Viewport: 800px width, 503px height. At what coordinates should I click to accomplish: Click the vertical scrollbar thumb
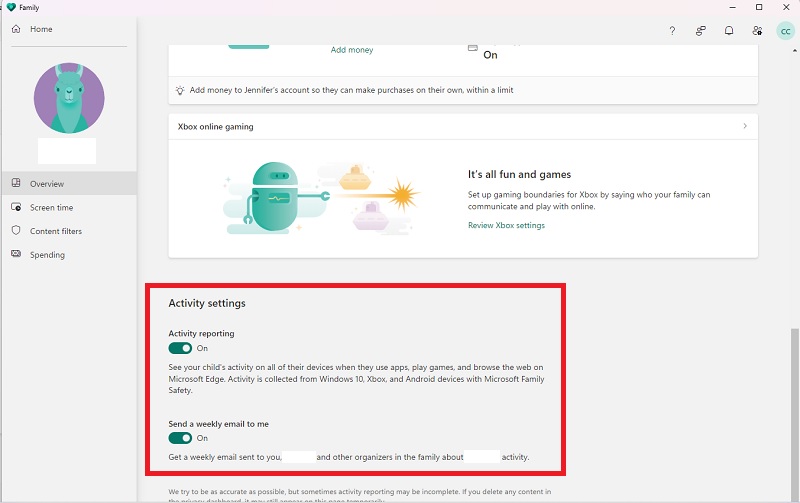pos(794,413)
